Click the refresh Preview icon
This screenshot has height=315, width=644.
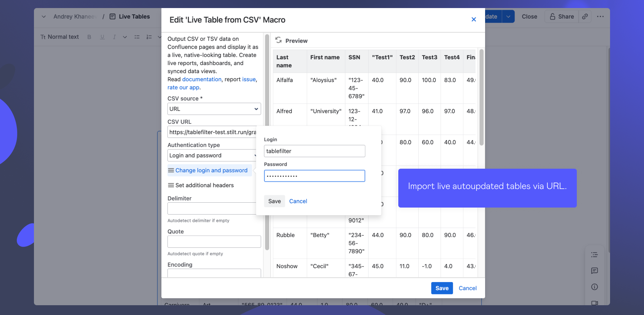coord(279,40)
